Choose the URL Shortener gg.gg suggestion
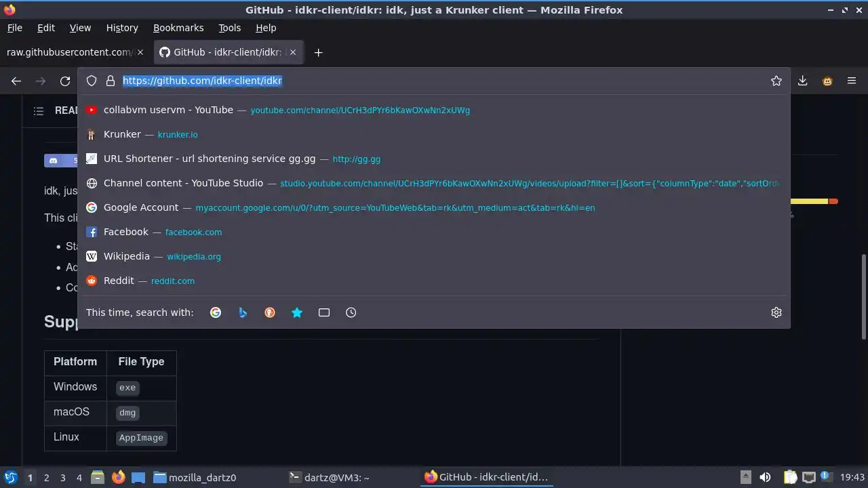868x488 pixels. click(434, 159)
